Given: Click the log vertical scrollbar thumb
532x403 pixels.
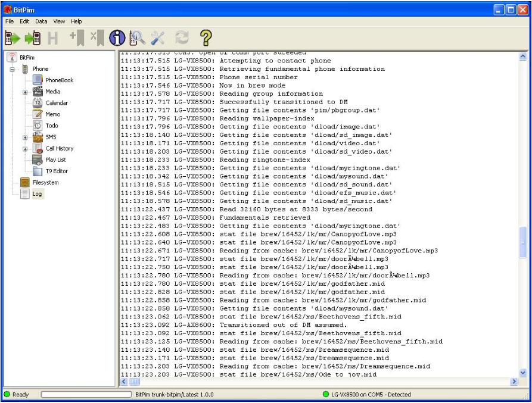Looking at the screenshot, I should 523,242.
